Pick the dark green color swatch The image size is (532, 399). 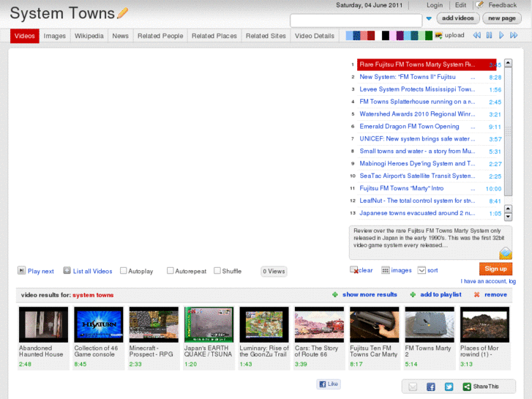[429, 35]
